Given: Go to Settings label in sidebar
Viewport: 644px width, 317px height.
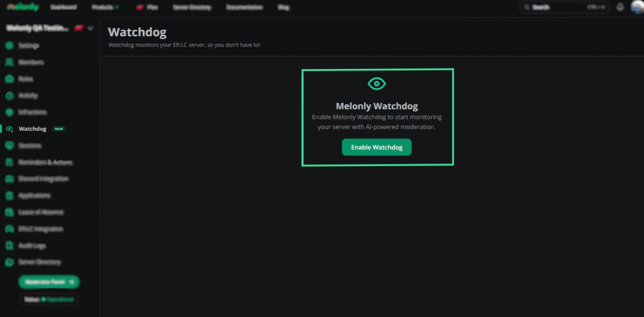Looking at the screenshot, I should coord(29,46).
